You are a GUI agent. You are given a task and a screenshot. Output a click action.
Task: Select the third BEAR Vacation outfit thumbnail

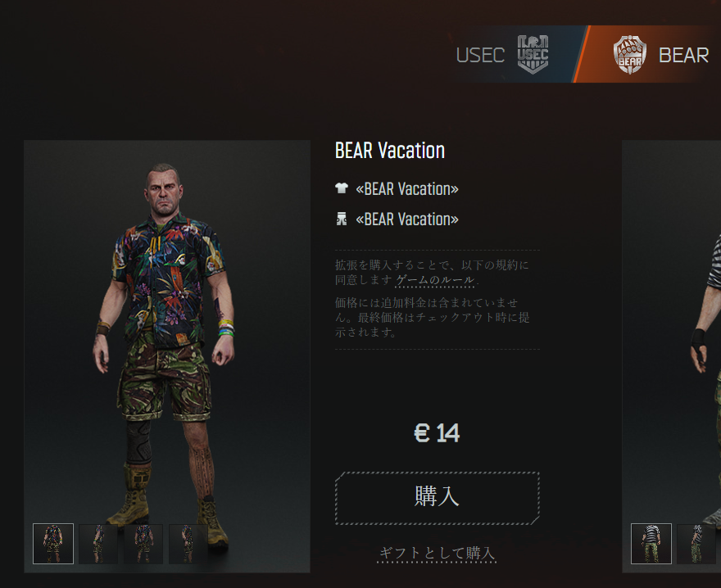[x=143, y=544]
